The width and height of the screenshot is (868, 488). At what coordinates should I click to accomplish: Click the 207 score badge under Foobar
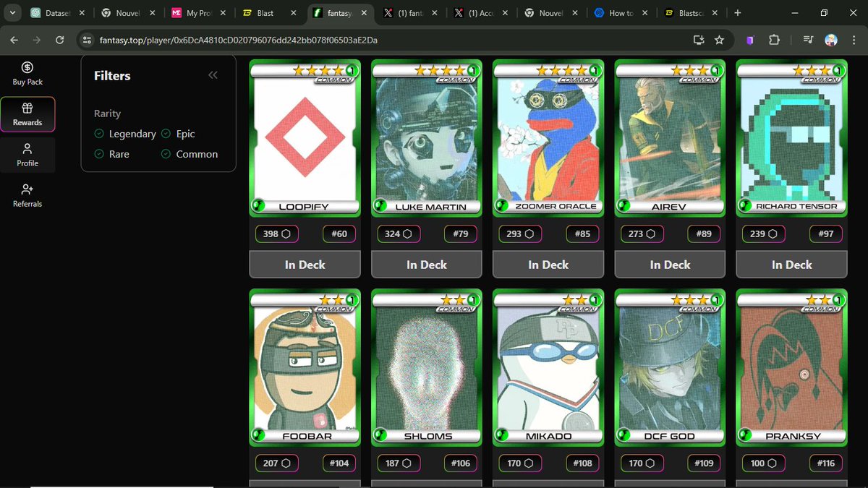tap(277, 463)
